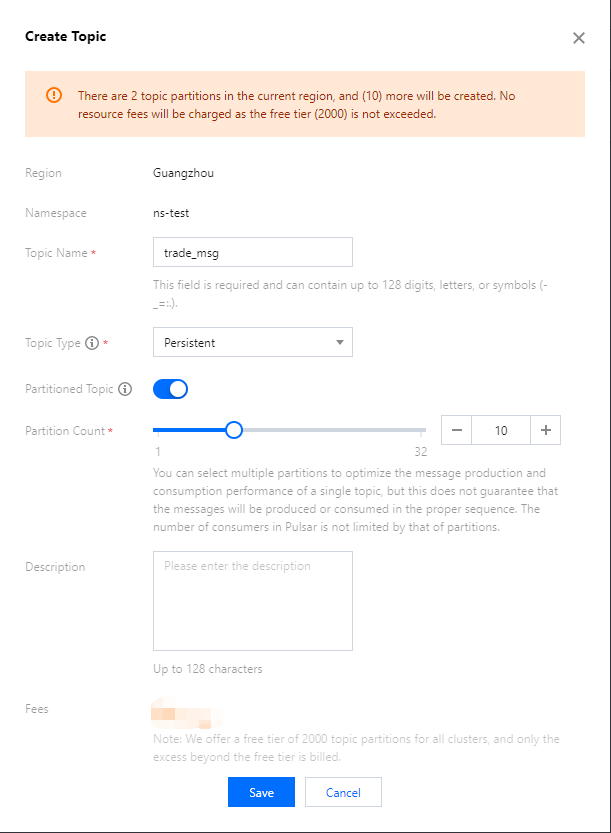Save the new topic
The image size is (611, 833).
pyautogui.click(x=261, y=792)
